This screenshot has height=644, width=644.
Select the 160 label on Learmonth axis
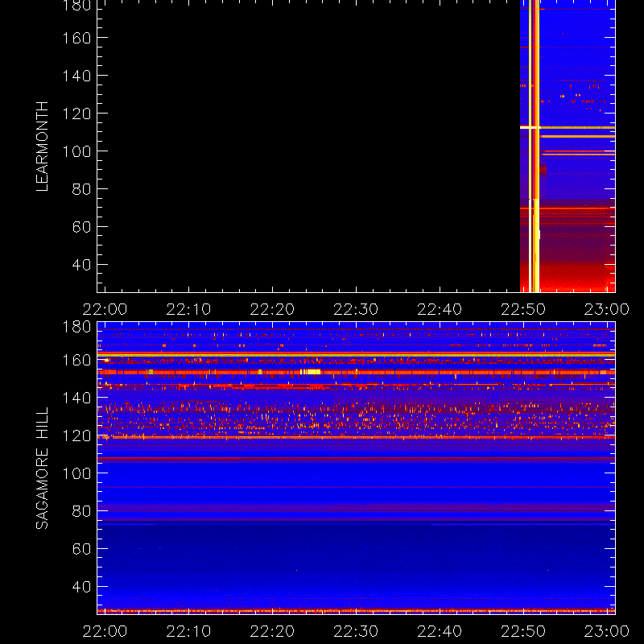[x=76, y=38]
